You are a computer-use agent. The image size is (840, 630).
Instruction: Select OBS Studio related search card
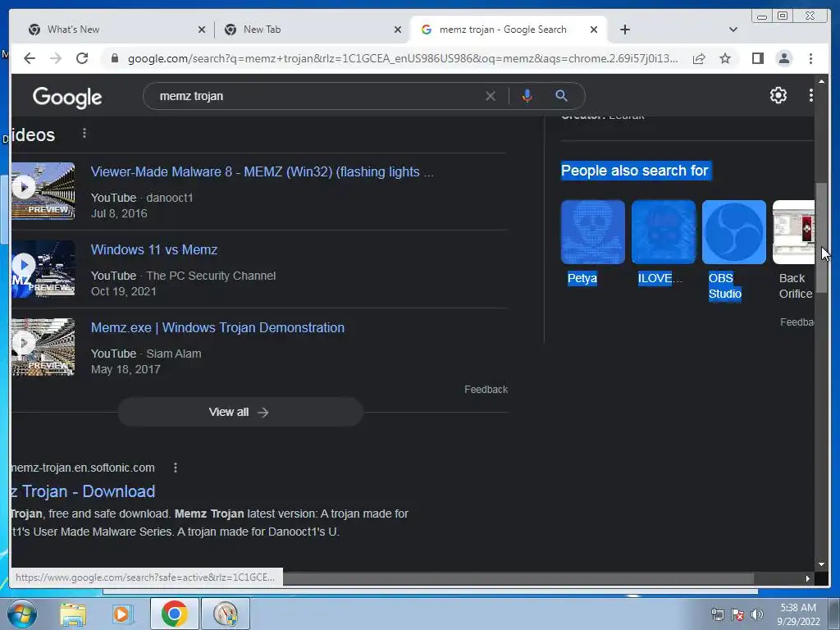tap(734, 250)
